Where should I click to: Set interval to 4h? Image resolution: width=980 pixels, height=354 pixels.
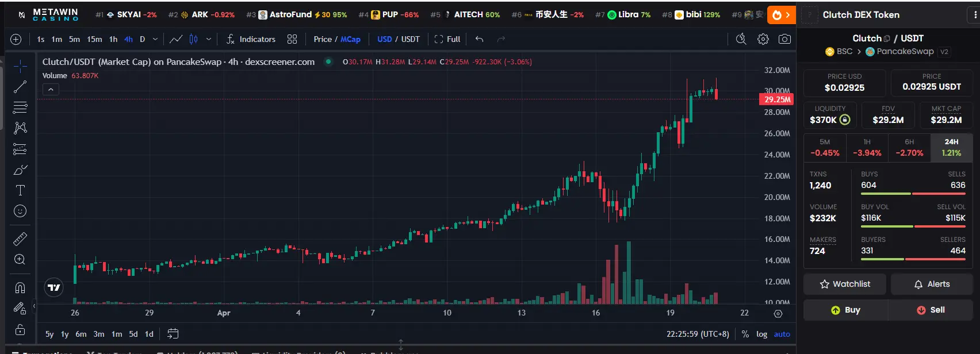pos(128,39)
